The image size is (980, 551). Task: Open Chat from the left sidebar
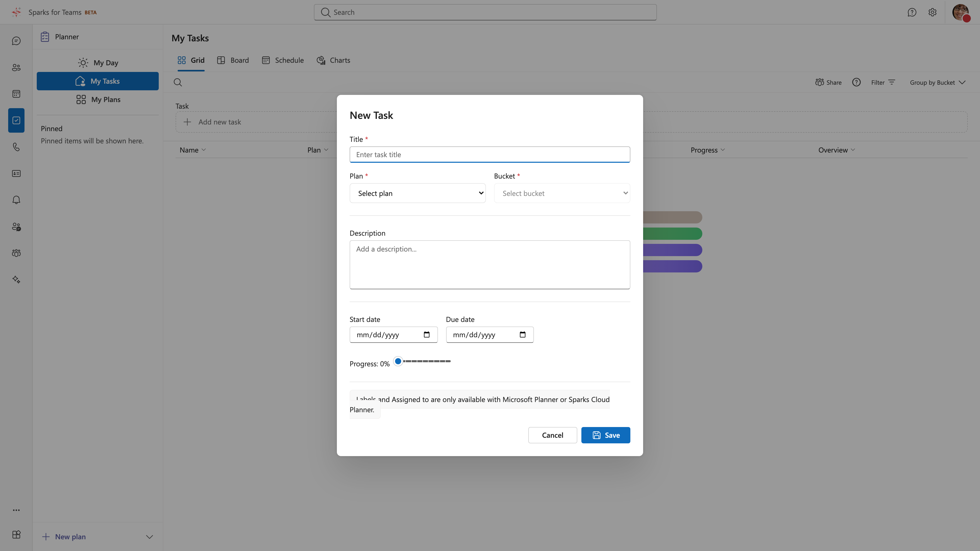tap(16, 41)
